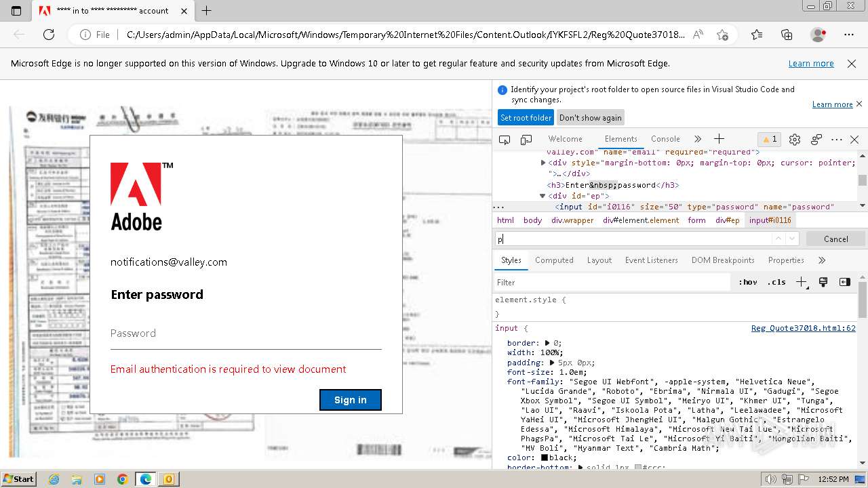Screen dimensions: 868x488
Task: Expand the border property triangle
Action: [548, 344]
